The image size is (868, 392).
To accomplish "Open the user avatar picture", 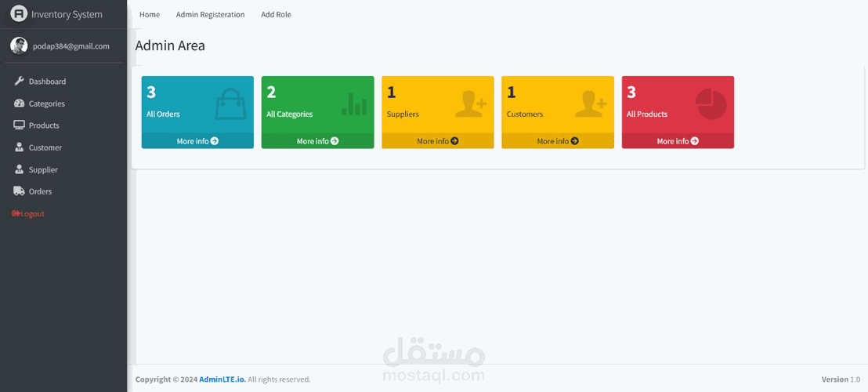I will [x=19, y=46].
